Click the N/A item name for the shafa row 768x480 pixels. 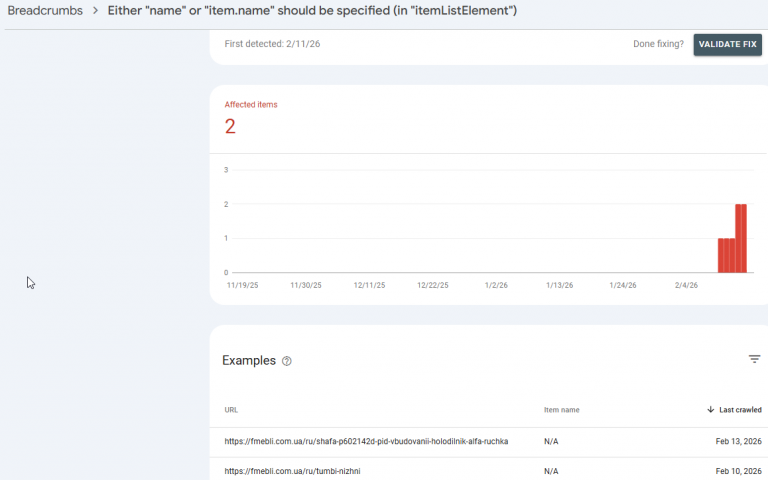tap(551, 441)
